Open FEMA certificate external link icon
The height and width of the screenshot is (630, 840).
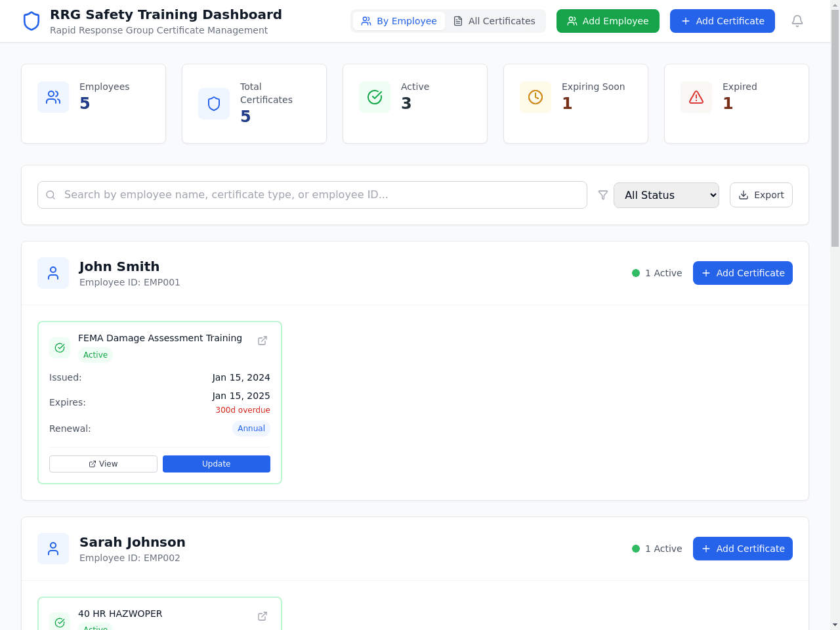(x=262, y=341)
